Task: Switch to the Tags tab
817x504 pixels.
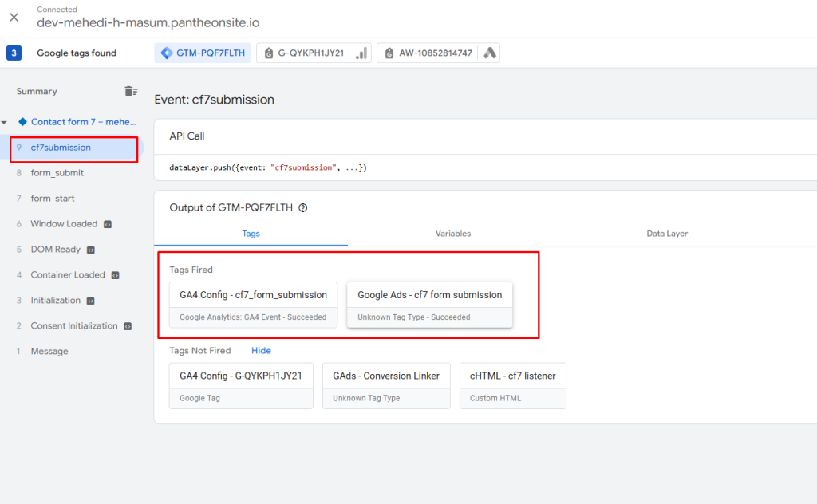Action: click(251, 234)
